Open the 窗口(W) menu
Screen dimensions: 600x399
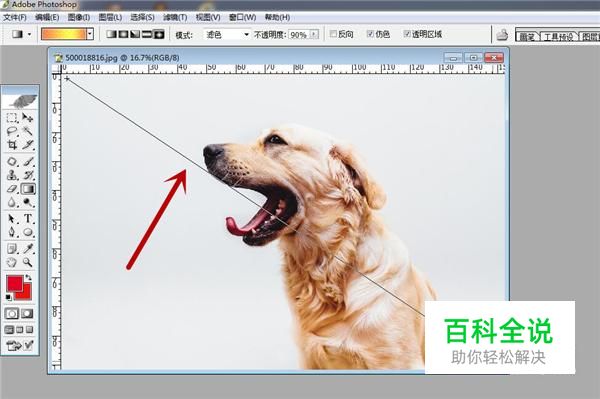pyautogui.click(x=243, y=18)
